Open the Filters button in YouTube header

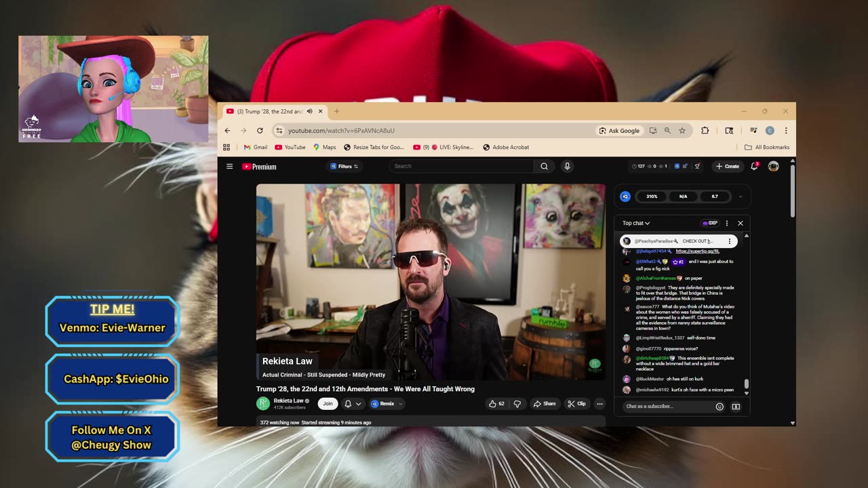coord(344,166)
